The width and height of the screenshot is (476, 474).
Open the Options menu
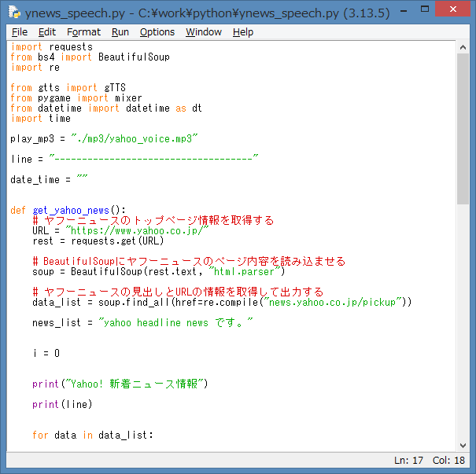pyautogui.click(x=157, y=32)
